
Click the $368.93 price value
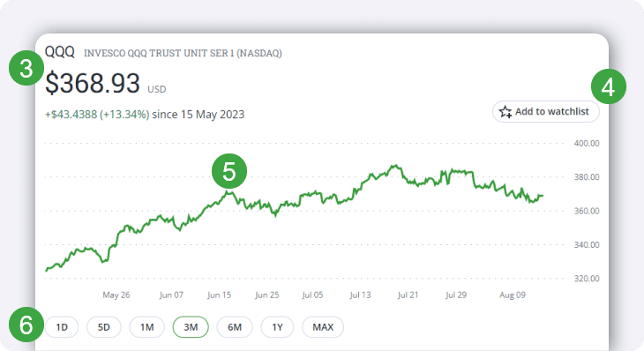point(93,83)
